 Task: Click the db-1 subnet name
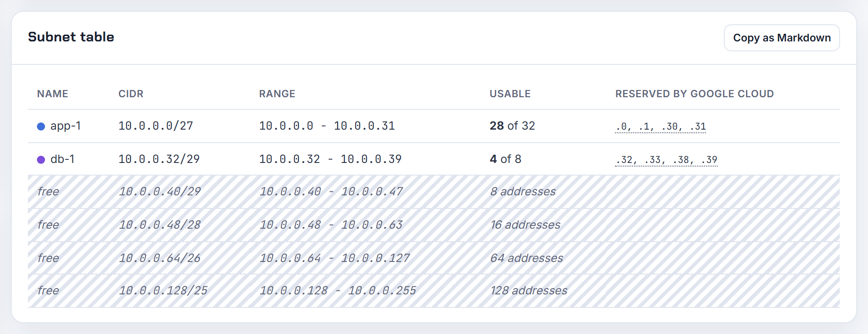[x=62, y=159]
